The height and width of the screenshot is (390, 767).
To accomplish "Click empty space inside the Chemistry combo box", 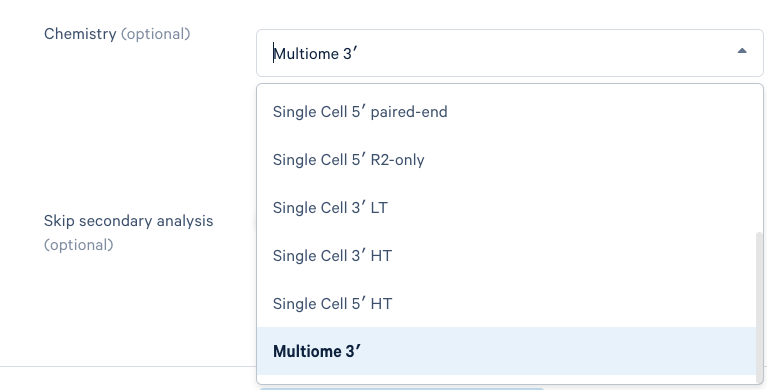I will [x=538, y=53].
